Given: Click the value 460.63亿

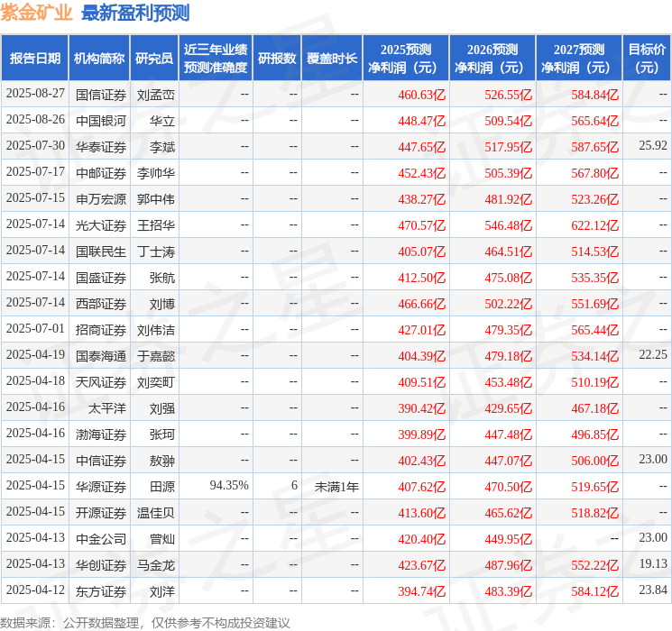Looking at the screenshot, I should (x=422, y=95).
